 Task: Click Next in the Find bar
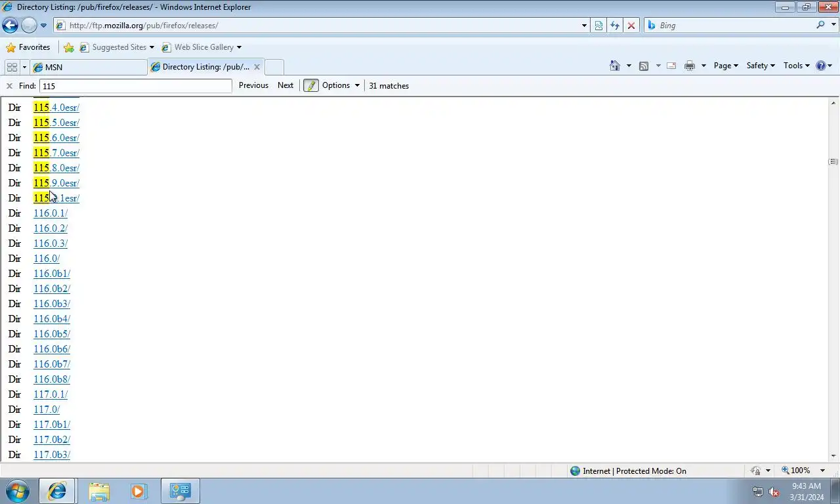[285, 85]
